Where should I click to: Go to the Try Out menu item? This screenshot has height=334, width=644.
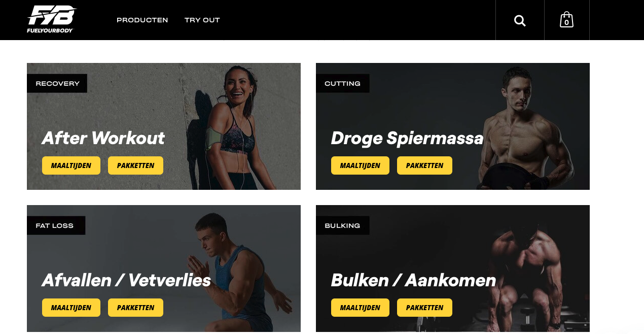click(x=202, y=20)
